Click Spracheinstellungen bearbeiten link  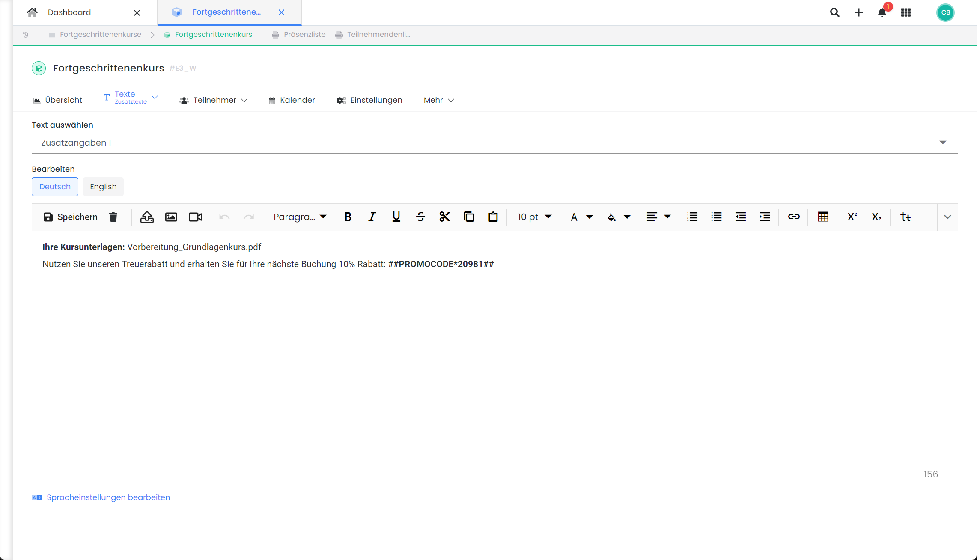point(108,497)
